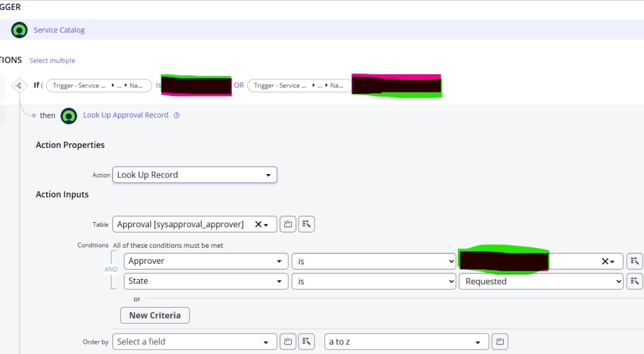Open the Look Up Approval Record action link

click(x=126, y=115)
